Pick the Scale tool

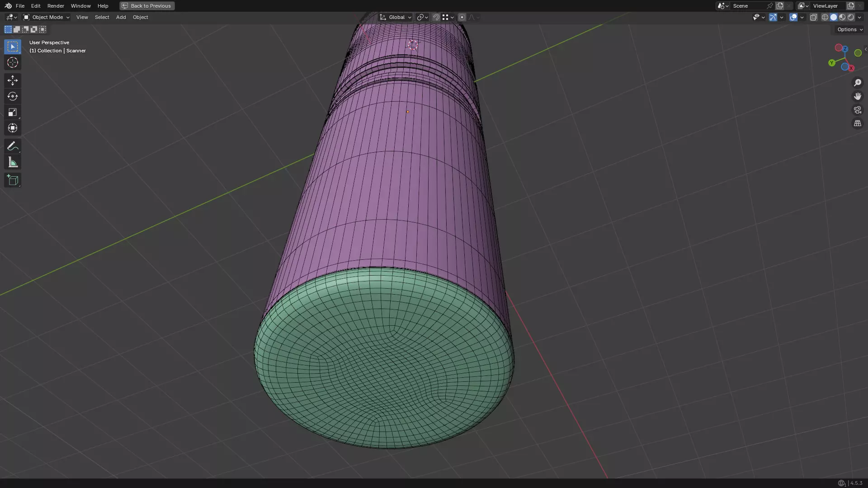[x=13, y=112]
